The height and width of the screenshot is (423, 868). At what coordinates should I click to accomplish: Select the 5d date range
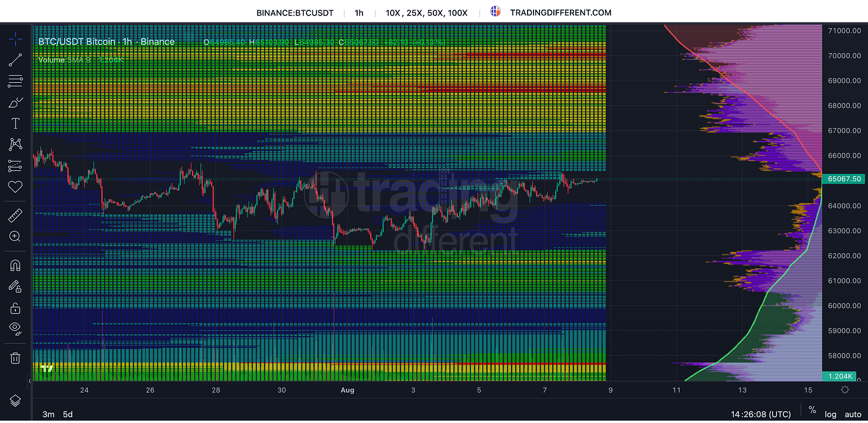(67, 413)
